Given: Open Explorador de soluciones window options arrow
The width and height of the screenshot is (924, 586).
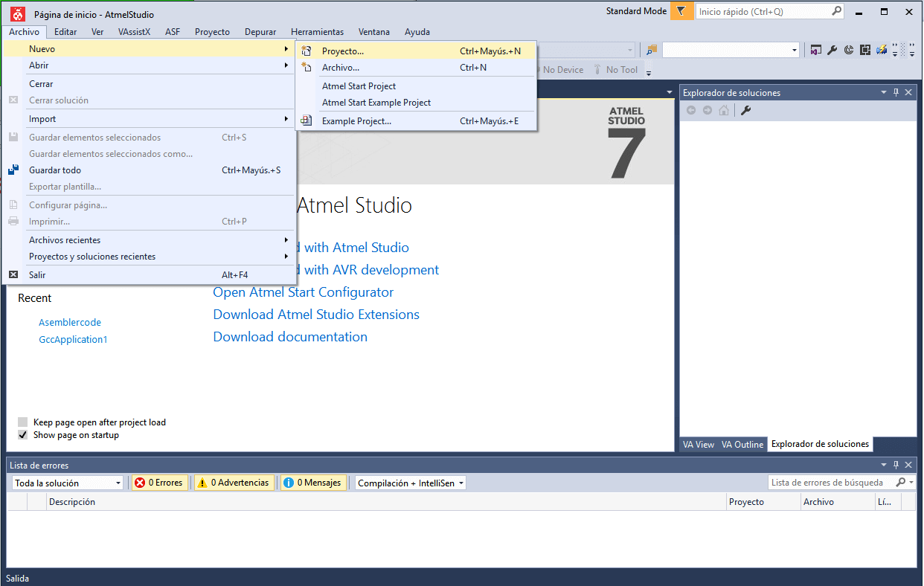Looking at the screenshot, I should pyautogui.click(x=884, y=92).
